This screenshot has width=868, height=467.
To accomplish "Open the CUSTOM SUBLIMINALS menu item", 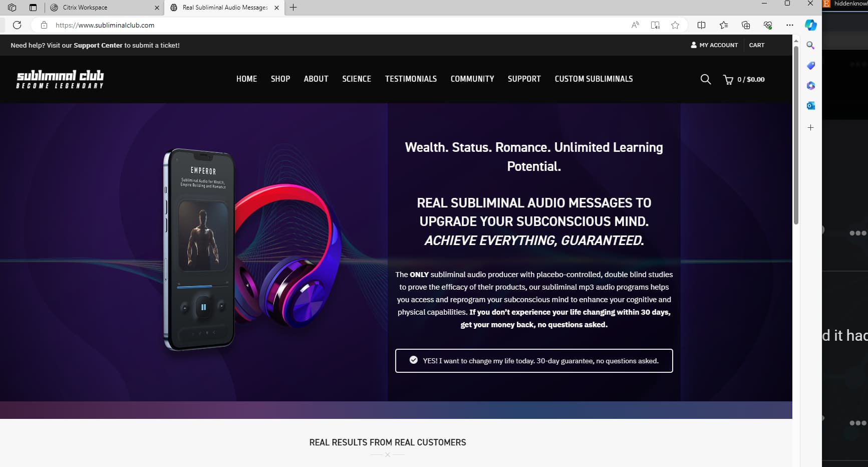I will [x=594, y=79].
